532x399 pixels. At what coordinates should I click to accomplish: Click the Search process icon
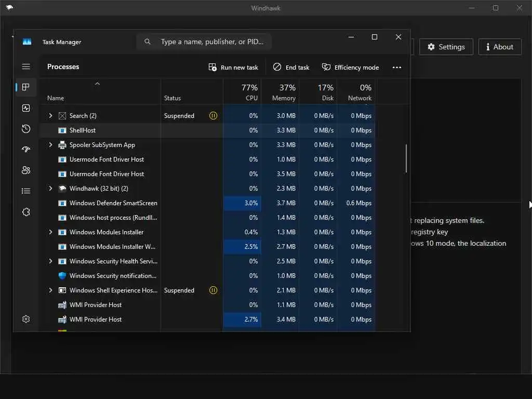point(62,116)
